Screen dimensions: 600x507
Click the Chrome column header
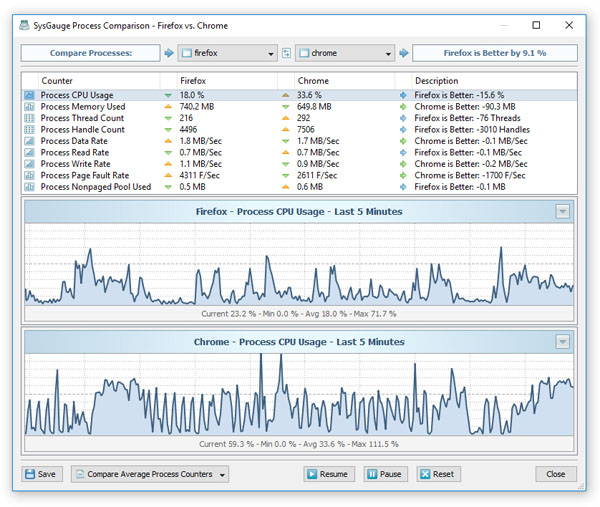pos(344,81)
